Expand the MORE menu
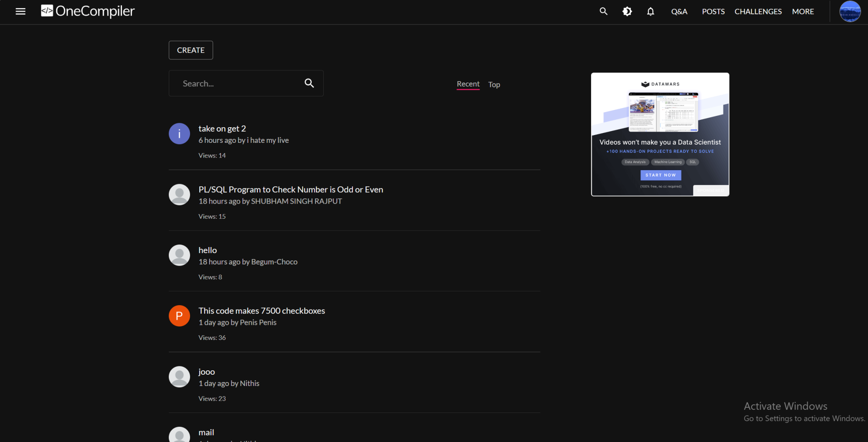The width and height of the screenshot is (868, 442). (x=802, y=12)
